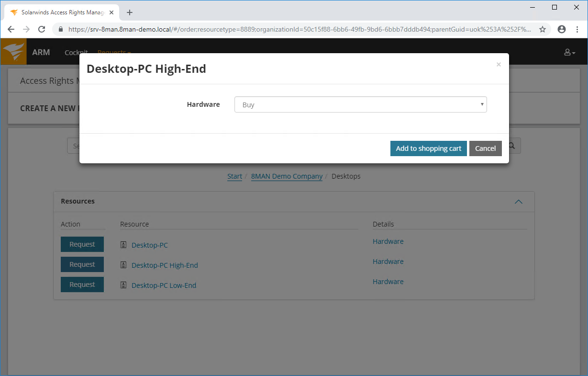Reload the page in the browser
Screen dimensions: 588x376
[x=42, y=29]
